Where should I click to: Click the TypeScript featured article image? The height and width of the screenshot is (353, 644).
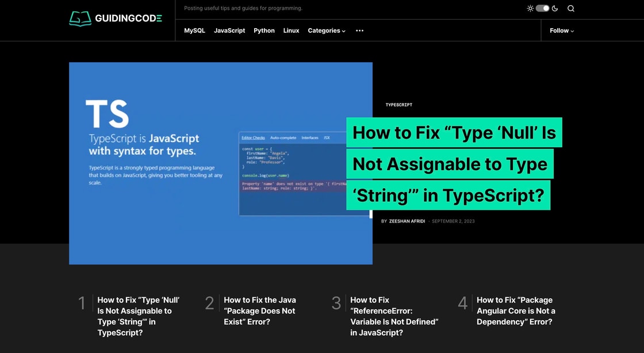tap(220, 163)
